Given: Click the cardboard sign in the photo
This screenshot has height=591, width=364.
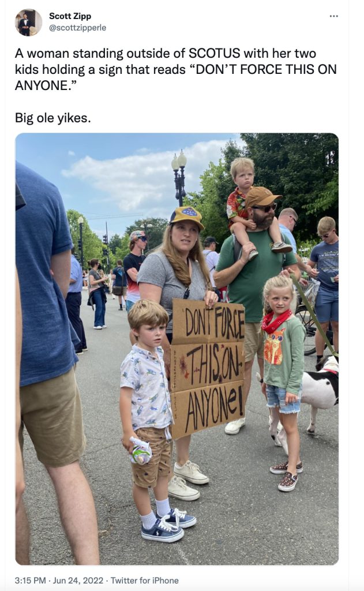Looking at the screenshot, I should pyautogui.click(x=208, y=368).
